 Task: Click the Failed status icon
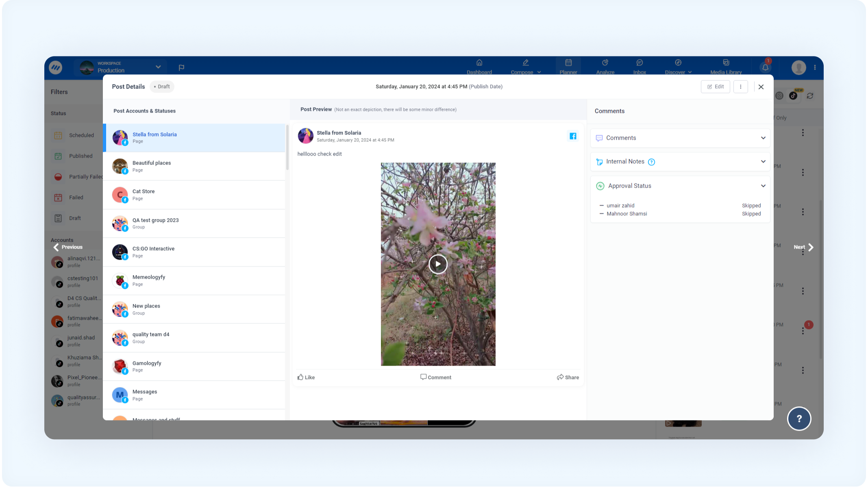[x=58, y=197]
